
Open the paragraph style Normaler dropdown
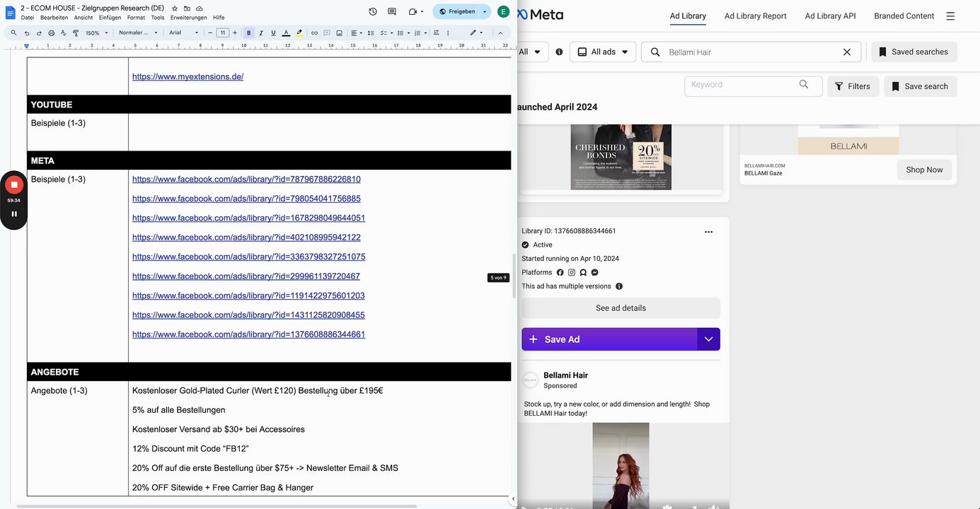tap(138, 33)
